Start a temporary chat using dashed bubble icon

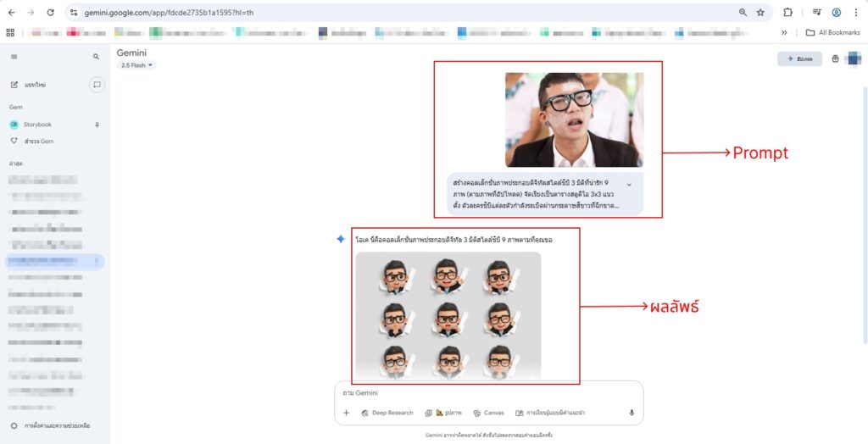coord(97,85)
